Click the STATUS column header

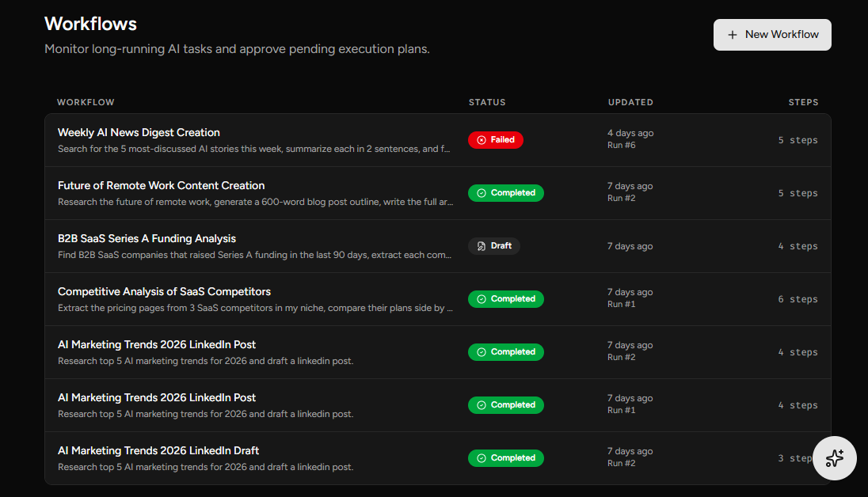pos(487,102)
